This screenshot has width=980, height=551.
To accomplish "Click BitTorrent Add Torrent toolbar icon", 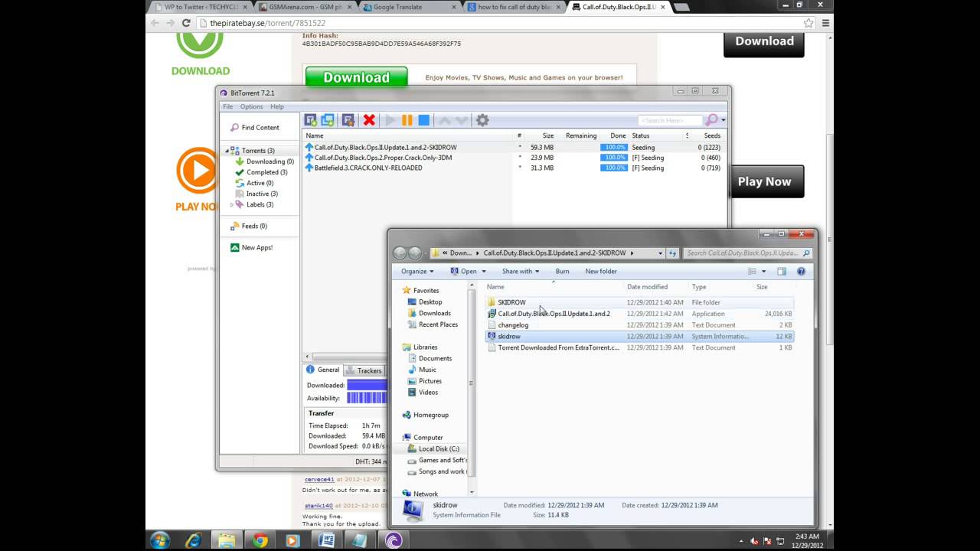I will pyautogui.click(x=310, y=120).
